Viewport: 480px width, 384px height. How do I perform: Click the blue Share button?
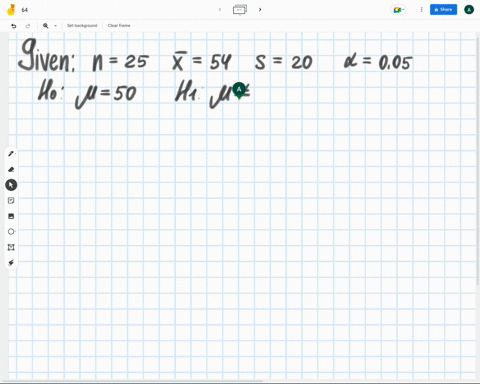click(443, 10)
